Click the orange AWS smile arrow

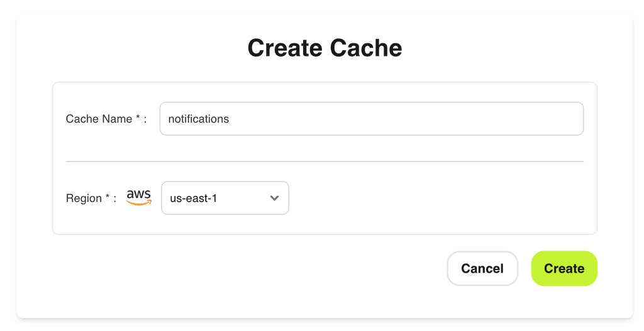click(138, 203)
